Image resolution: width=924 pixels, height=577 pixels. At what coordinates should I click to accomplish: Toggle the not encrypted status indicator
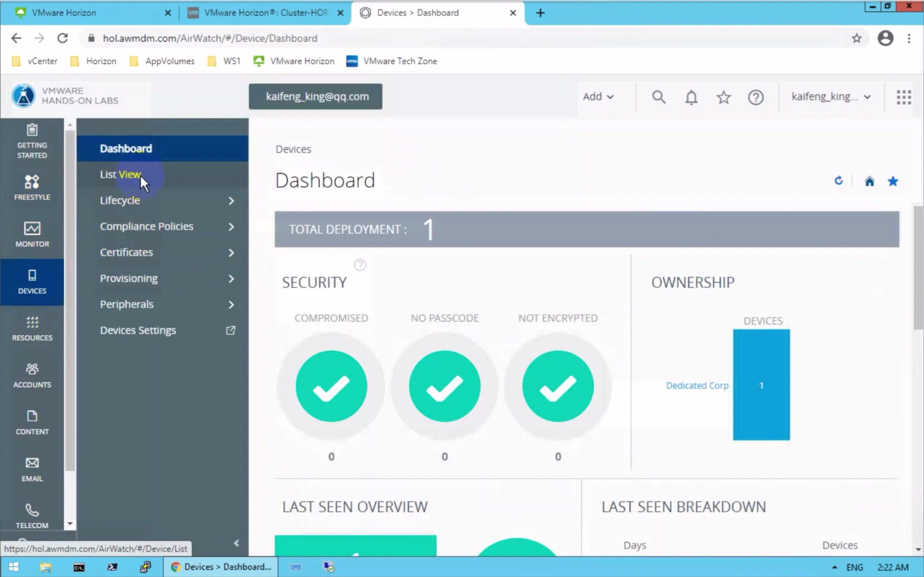558,385
